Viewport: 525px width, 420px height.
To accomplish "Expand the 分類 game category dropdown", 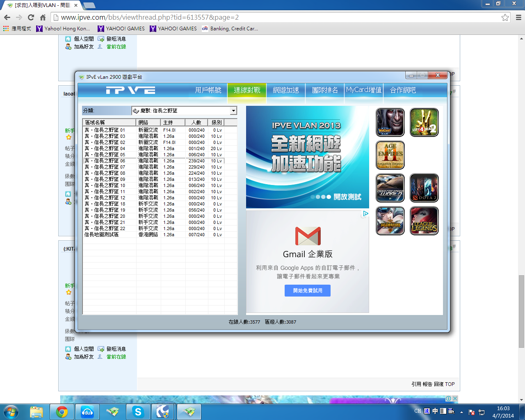I will coord(233,111).
